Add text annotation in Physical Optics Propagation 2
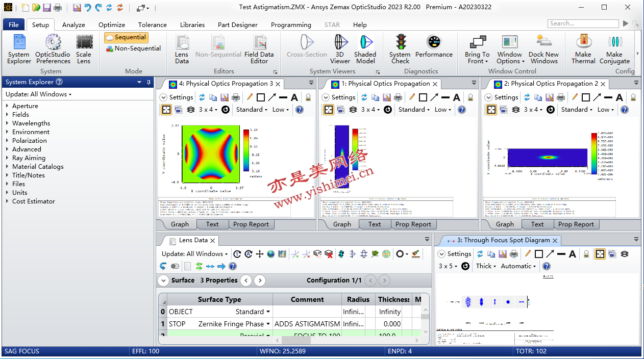The image size is (644, 359). (620, 97)
